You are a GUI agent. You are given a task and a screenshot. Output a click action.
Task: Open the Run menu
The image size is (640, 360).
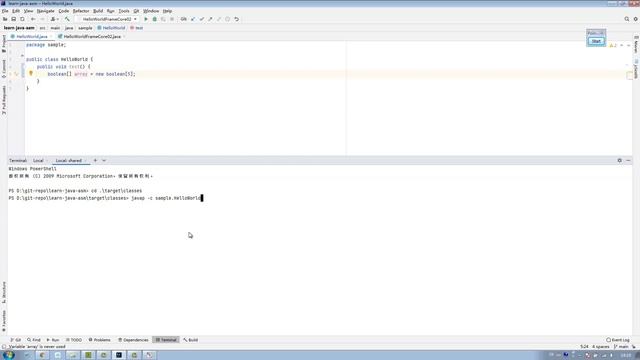111,11
